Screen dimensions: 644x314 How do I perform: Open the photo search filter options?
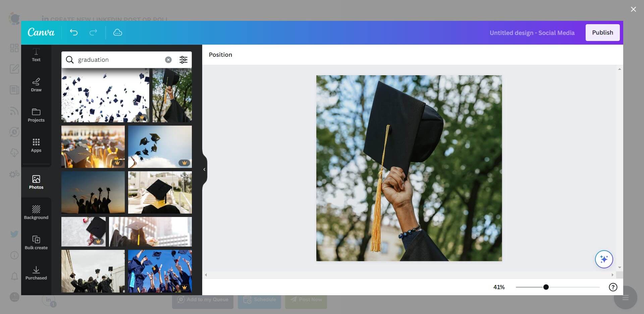tap(183, 59)
